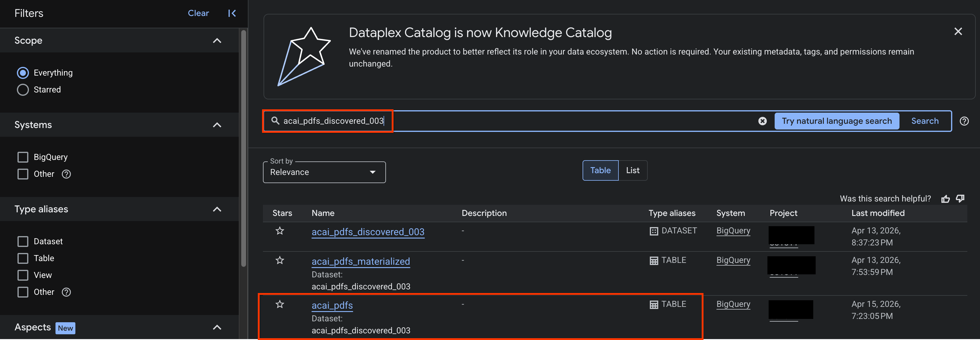Check the Table type alias filter
Viewport: 980px width, 340px height.
click(23, 258)
